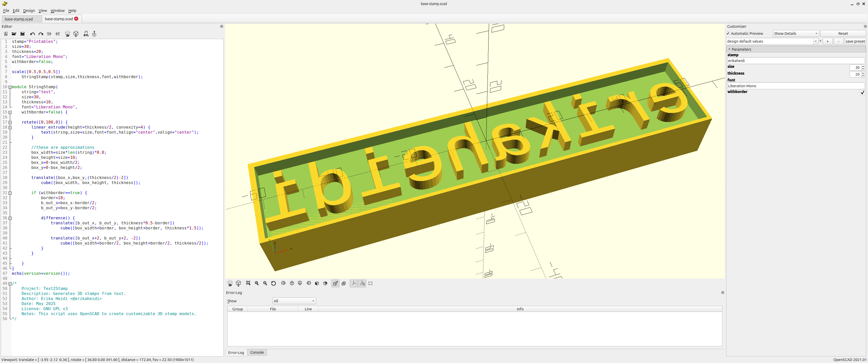Collapse the difference() block fold at line 36
Screen dimensions: 868x363
click(10, 218)
